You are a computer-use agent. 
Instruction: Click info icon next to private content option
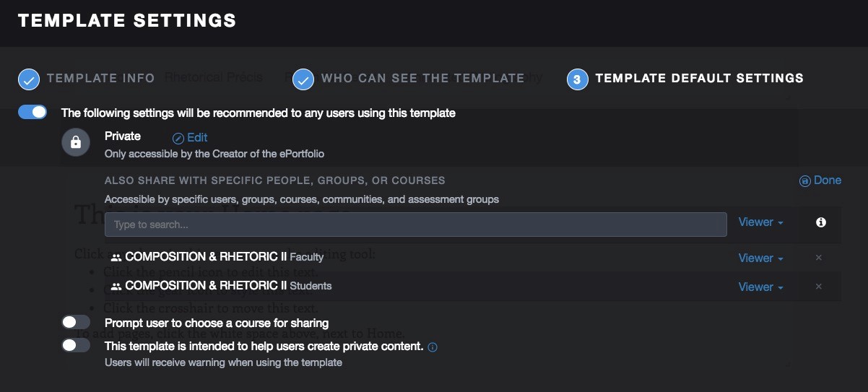pos(433,347)
